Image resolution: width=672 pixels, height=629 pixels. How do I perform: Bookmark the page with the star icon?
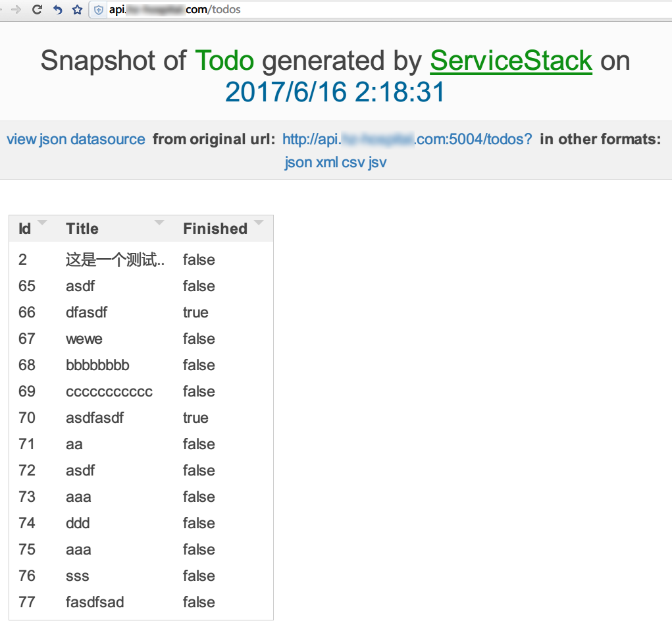pyautogui.click(x=77, y=9)
